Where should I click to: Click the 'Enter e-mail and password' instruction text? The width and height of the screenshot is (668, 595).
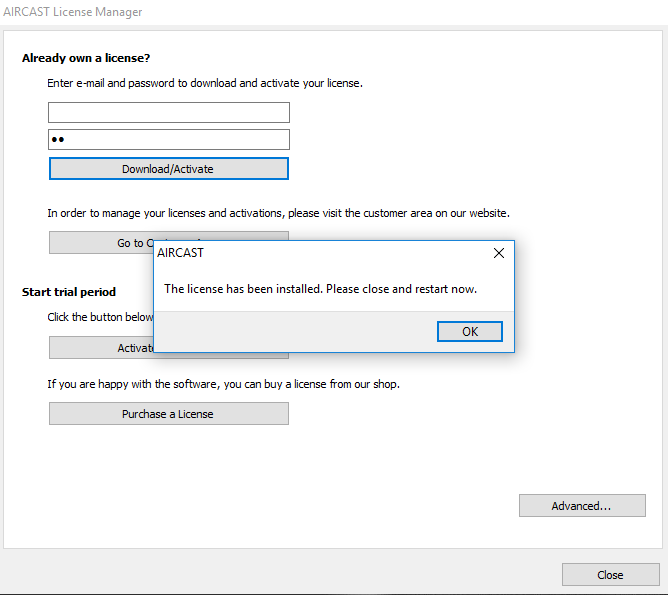tap(204, 83)
